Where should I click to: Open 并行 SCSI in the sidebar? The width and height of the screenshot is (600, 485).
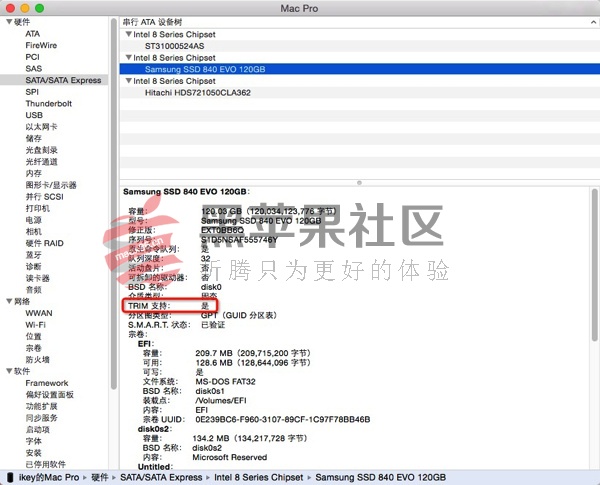44,197
